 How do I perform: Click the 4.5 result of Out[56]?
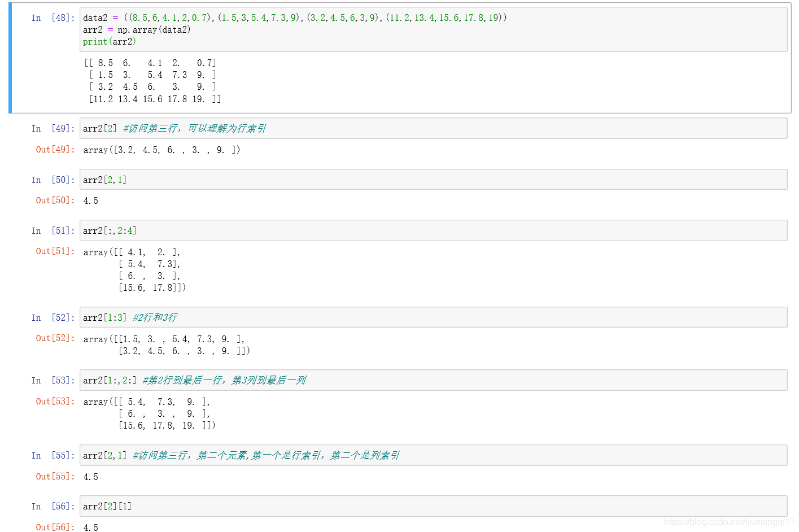tap(90, 527)
